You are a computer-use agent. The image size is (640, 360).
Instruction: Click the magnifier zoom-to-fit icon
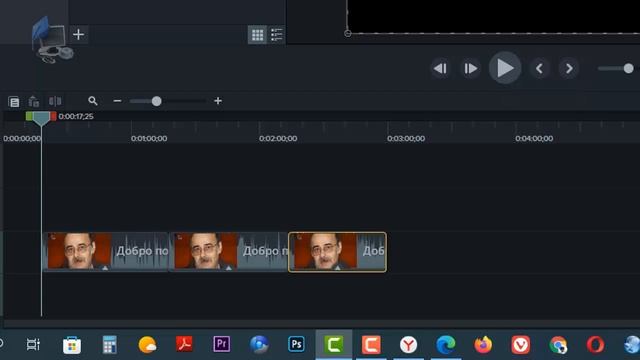(x=93, y=101)
